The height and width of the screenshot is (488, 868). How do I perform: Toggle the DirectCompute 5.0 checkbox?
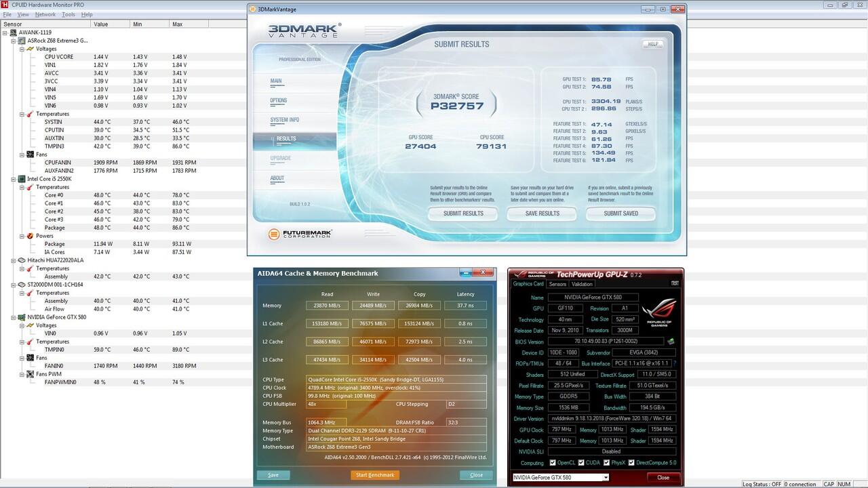tap(632, 463)
